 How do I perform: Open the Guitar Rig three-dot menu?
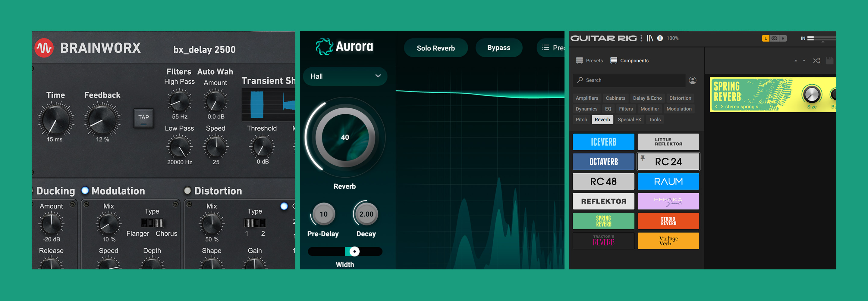pyautogui.click(x=641, y=38)
